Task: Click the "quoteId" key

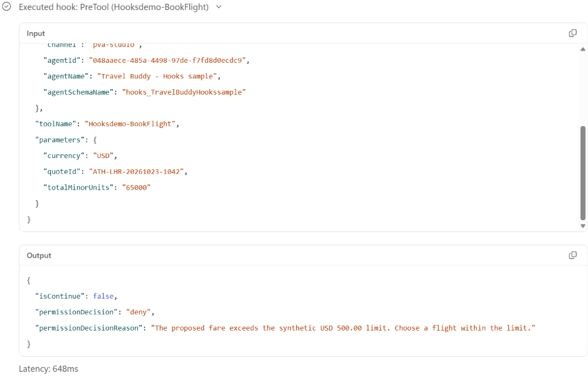Action: pos(61,172)
